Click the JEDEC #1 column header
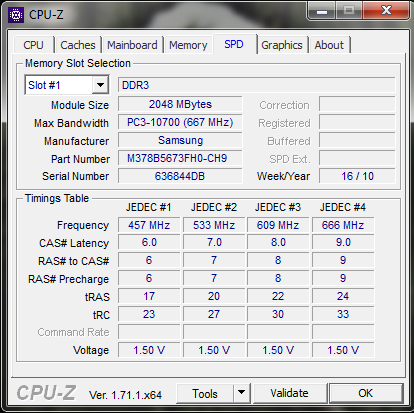 point(148,207)
